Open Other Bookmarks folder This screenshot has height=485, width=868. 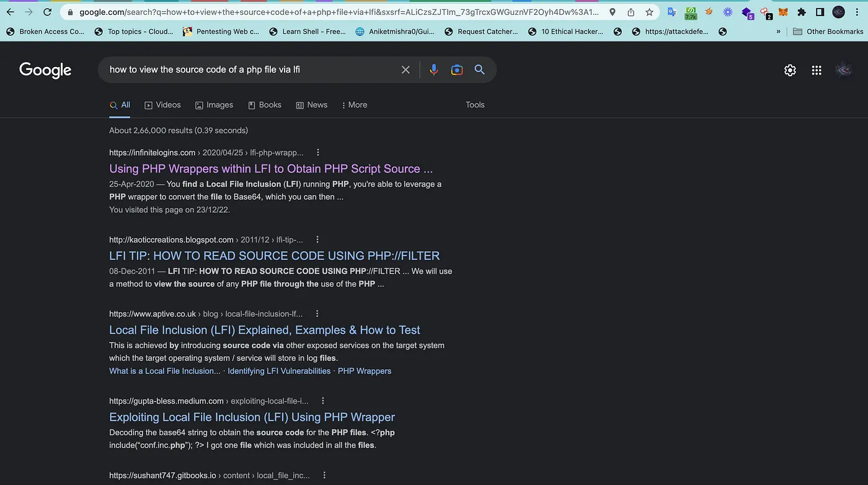click(828, 32)
